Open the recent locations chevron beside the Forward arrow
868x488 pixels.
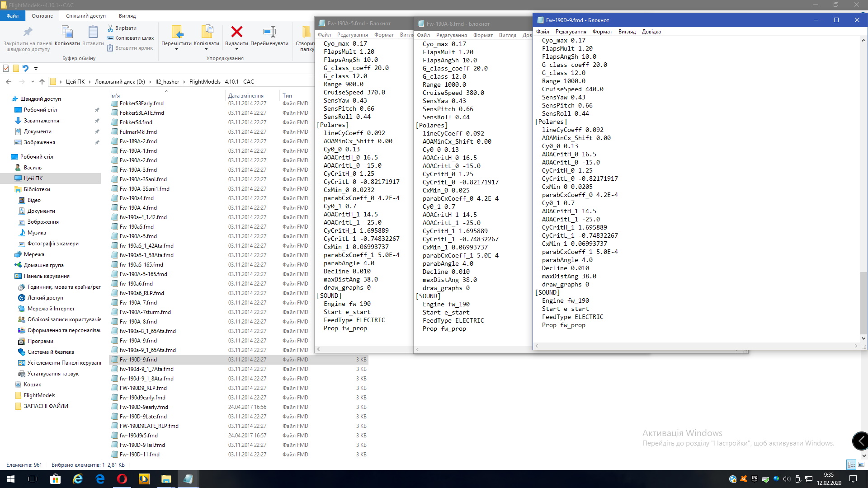pyautogui.click(x=33, y=82)
